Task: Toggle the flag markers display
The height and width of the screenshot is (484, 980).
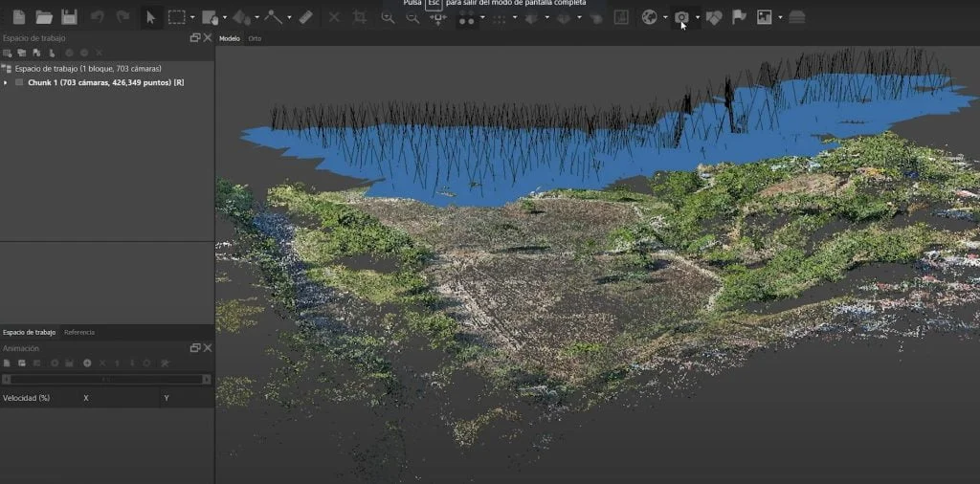Action: (x=739, y=17)
